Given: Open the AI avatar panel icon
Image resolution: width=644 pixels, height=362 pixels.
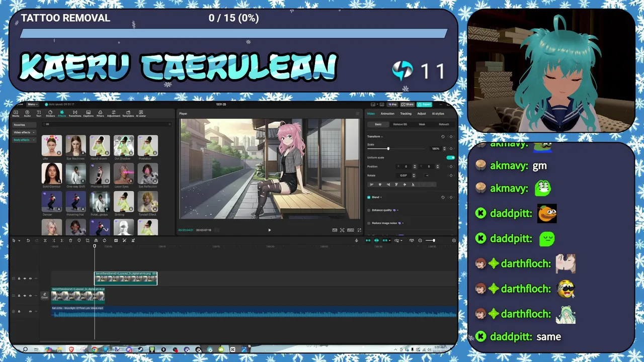Looking at the screenshot, I should [x=141, y=114].
